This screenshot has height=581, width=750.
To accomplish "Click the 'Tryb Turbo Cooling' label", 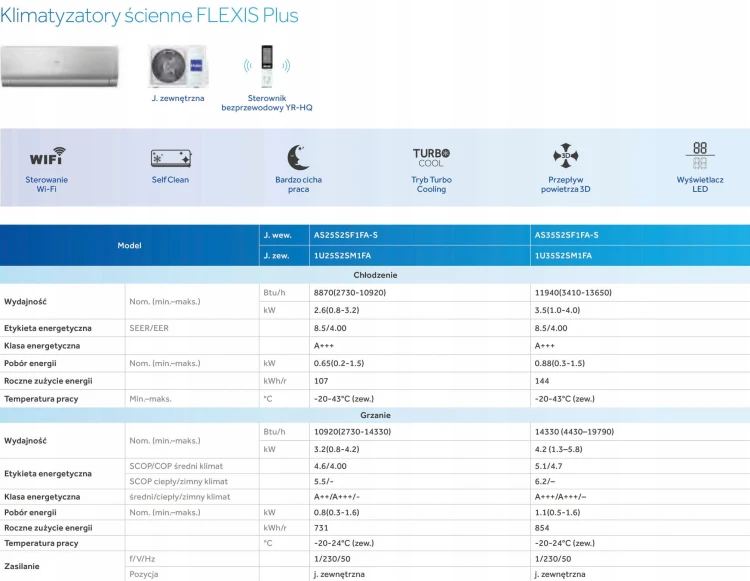I will (431, 184).
